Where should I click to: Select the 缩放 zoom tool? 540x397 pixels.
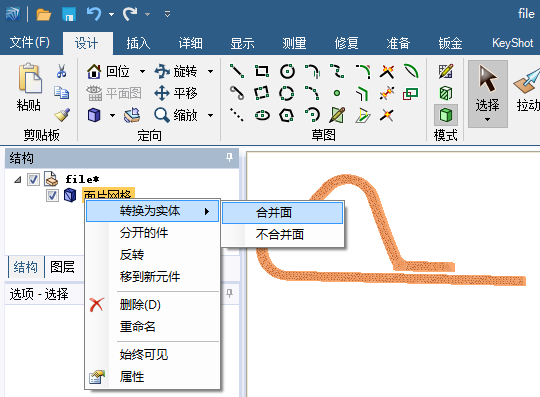click(176, 115)
